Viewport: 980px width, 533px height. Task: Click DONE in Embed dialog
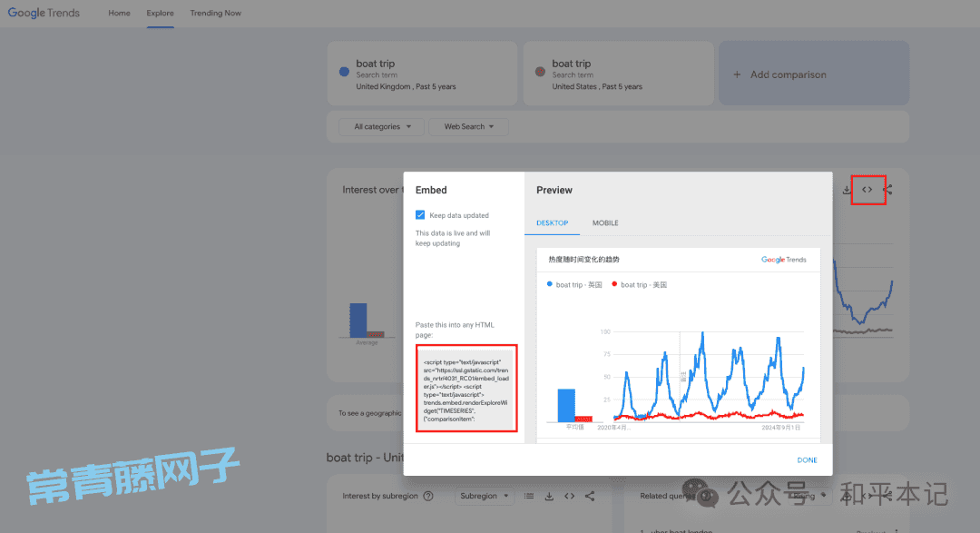tap(807, 459)
